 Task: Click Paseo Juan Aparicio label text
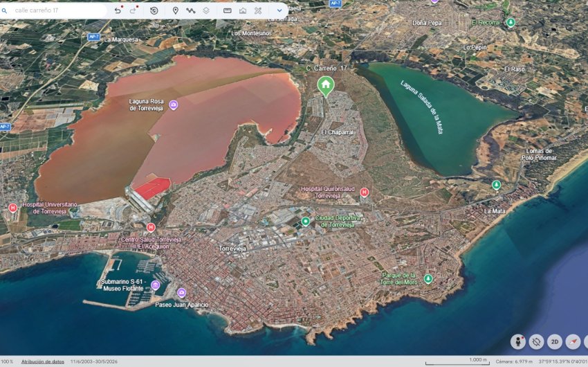[181, 305]
